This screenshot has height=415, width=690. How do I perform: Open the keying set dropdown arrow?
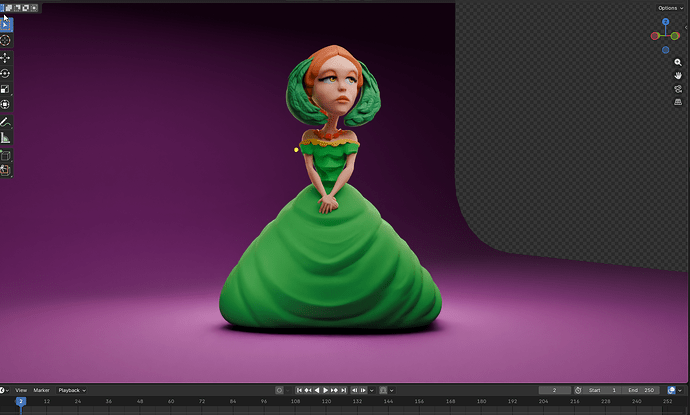click(x=391, y=390)
